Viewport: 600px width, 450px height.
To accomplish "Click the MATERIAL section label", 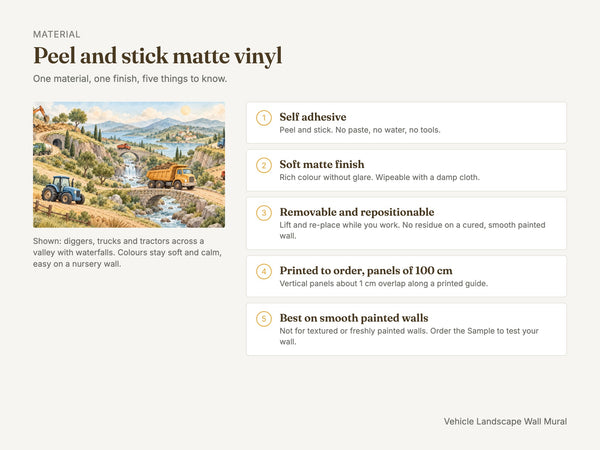I will coord(57,34).
